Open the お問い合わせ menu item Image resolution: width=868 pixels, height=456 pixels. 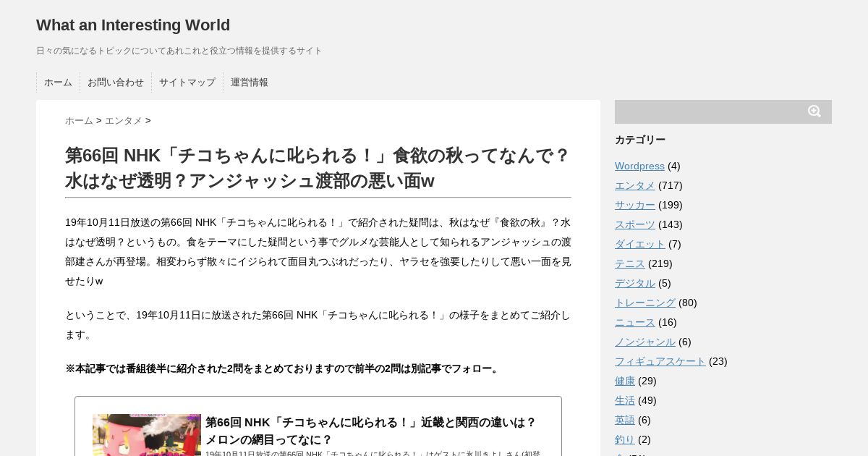pyautogui.click(x=116, y=83)
